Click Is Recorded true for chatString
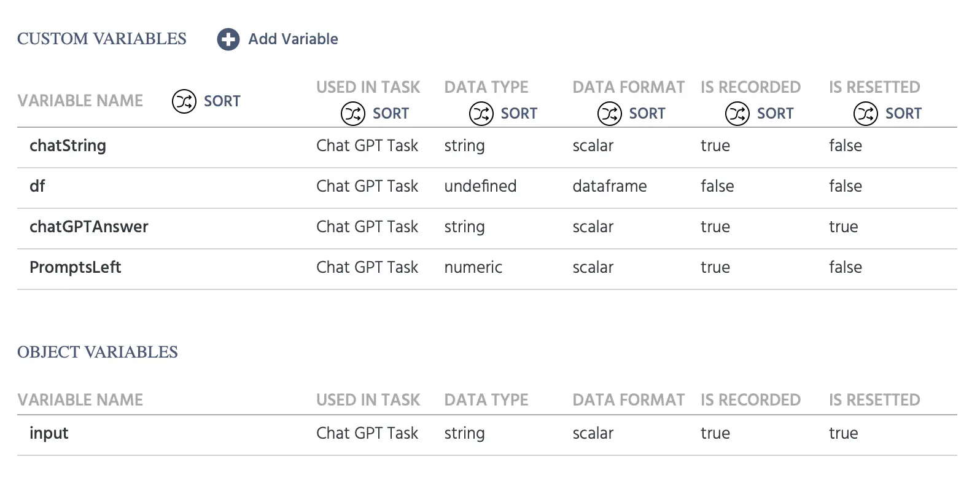The image size is (980, 494). pyautogui.click(x=715, y=146)
